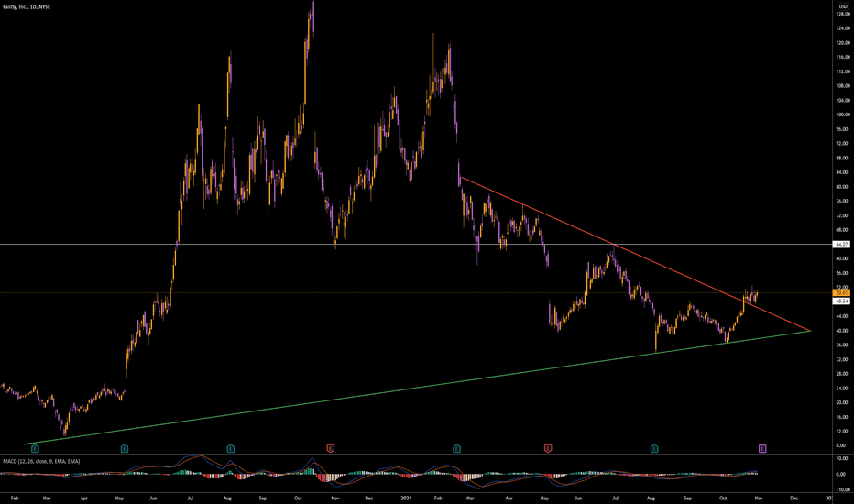854x504 pixels.
Task: Click the 64.07 horizontal line price label
Action: point(842,245)
